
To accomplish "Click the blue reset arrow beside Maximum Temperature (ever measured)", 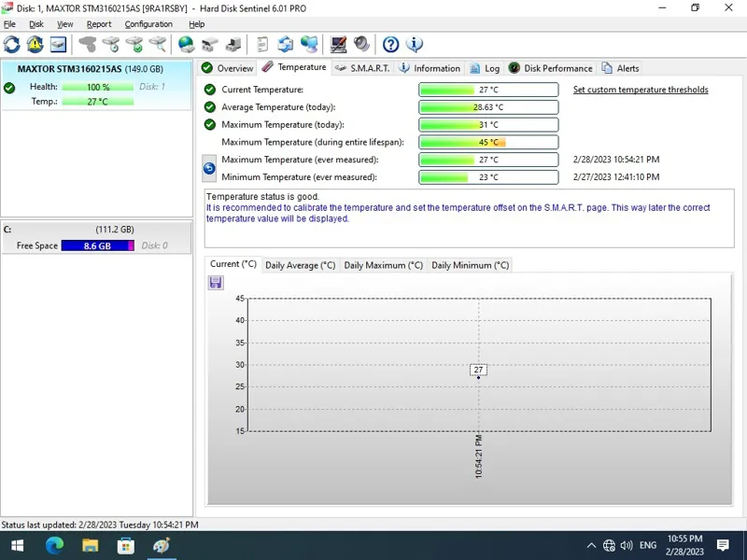I will coord(209,168).
